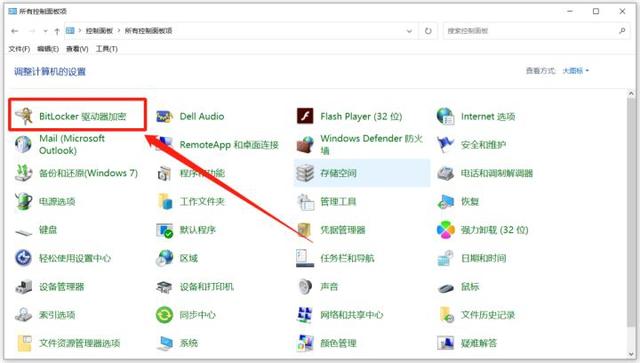Image resolution: width=640 pixels, height=363 pixels.
Task: Open BitLocker 驱动器加密 icon
Action: [23, 116]
